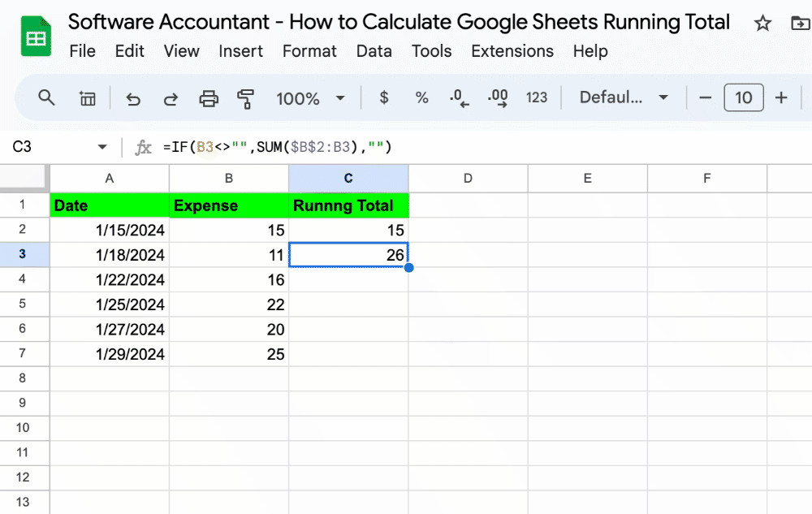Increase decimal places
Screen dimensions: 812x514
pos(498,97)
